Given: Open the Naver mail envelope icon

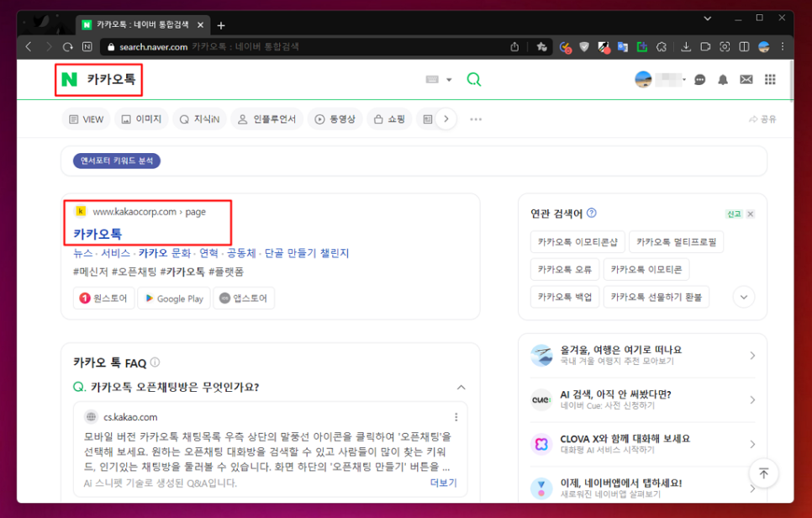Looking at the screenshot, I should 746,79.
